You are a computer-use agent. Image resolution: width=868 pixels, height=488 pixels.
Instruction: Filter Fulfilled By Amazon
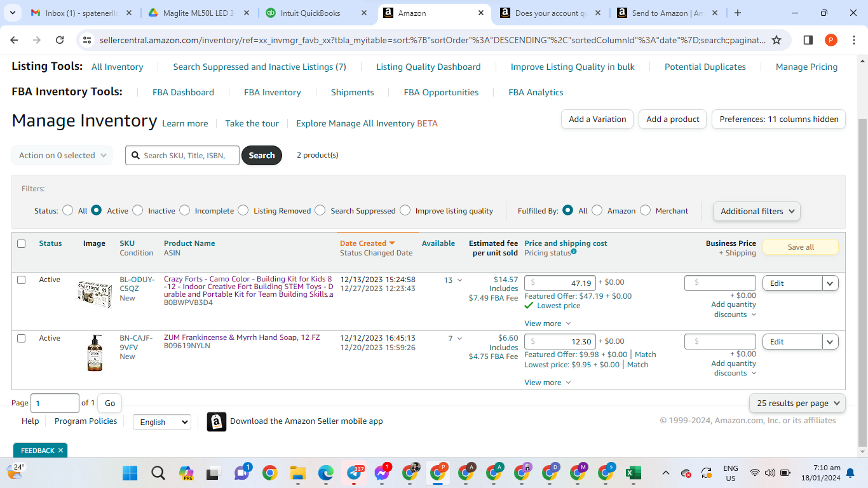[597, 210]
